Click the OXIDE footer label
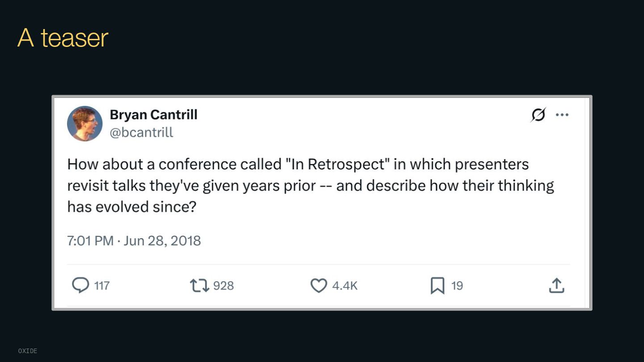644x362 pixels. click(x=28, y=351)
